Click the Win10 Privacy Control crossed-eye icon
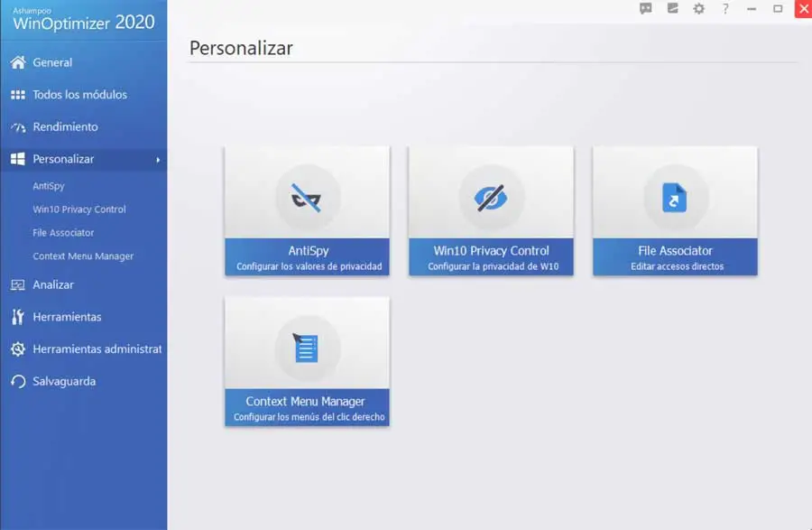 pyautogui.click(x=491, y=198)
